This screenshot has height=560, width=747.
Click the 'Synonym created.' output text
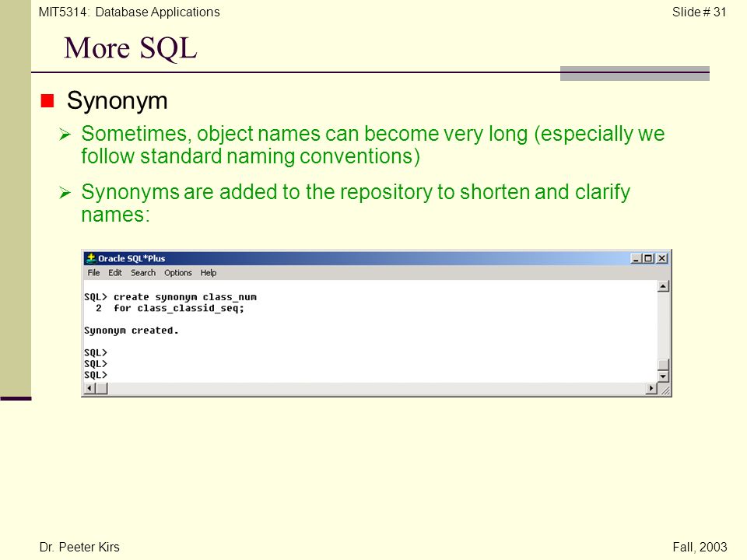click(x=131, y=331)
